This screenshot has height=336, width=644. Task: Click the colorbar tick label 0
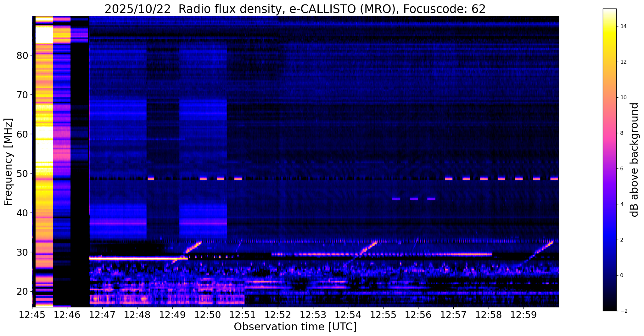pos(621,276)
